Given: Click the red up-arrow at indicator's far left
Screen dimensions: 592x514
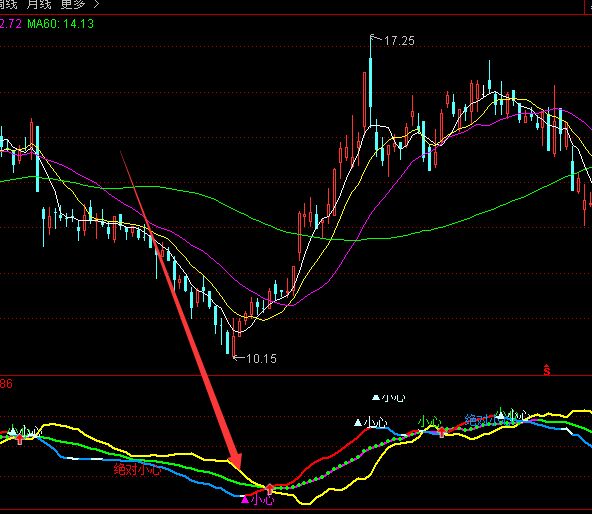Looking at the screenshot, I should 20,439.
